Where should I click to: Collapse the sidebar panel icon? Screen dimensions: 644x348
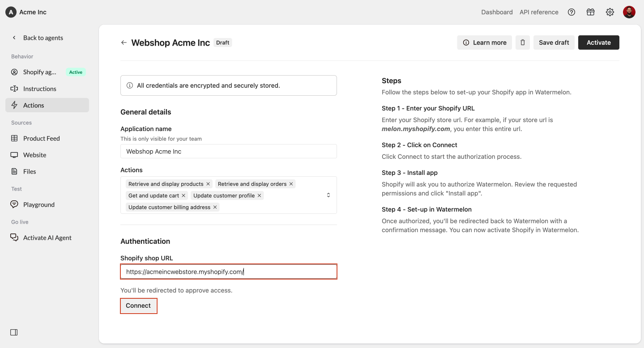point(14,332)
